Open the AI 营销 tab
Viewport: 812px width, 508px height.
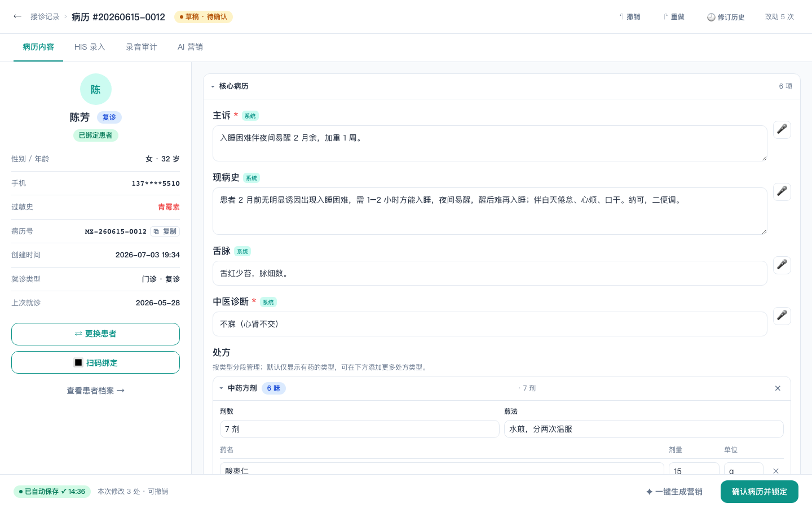(x=190, y=47)
